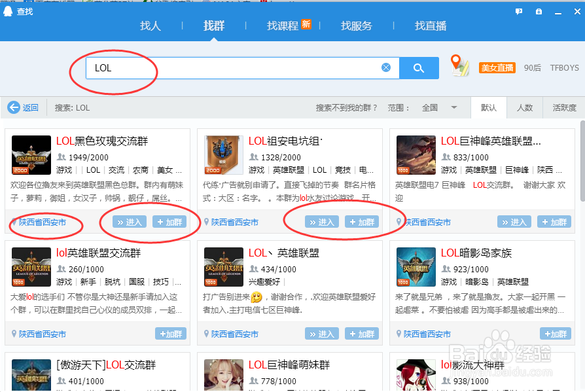Click the magnifier search button
The image size is (585, 392).
419,68
